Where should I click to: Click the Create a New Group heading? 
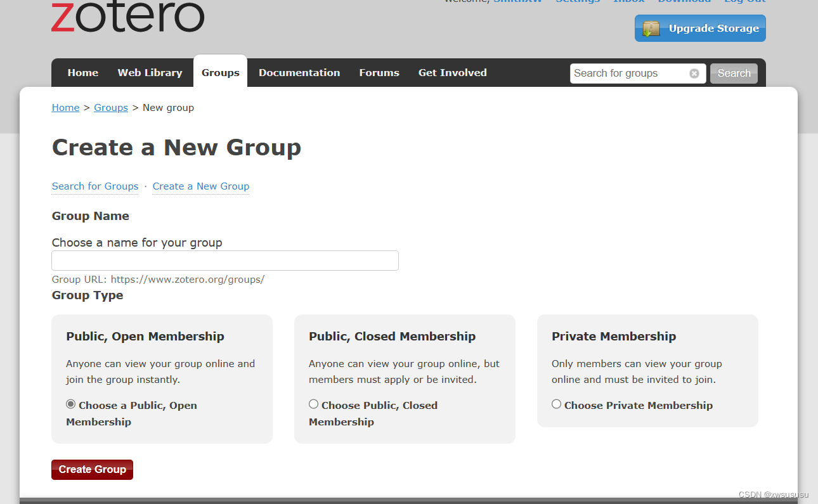(x=177, y=148)
